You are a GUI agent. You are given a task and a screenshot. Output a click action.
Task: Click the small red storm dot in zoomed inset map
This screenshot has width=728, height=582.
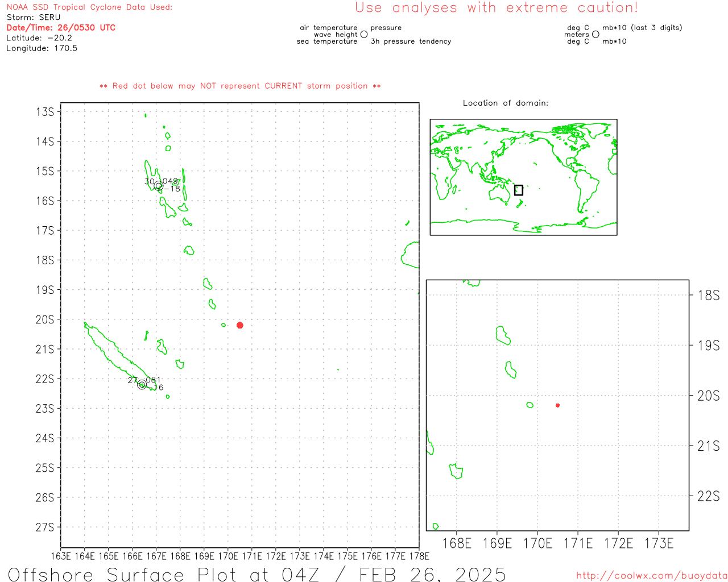[x=558, y=405]
